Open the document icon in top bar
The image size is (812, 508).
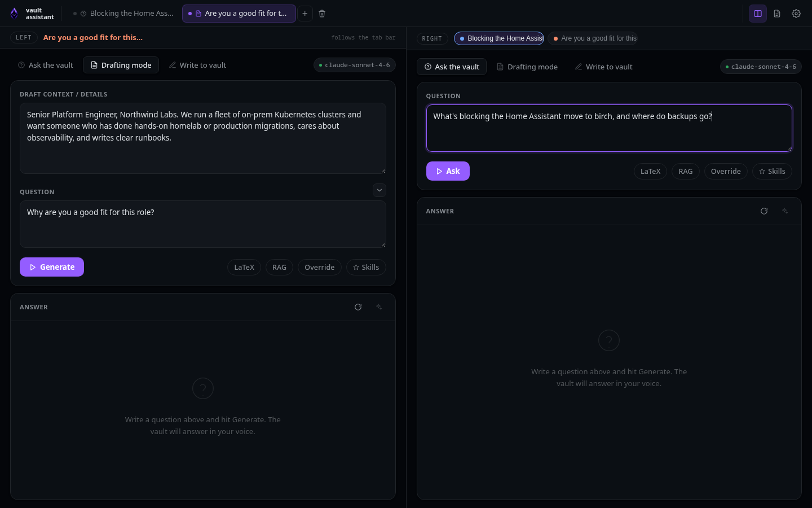click(x=777, y=14)
